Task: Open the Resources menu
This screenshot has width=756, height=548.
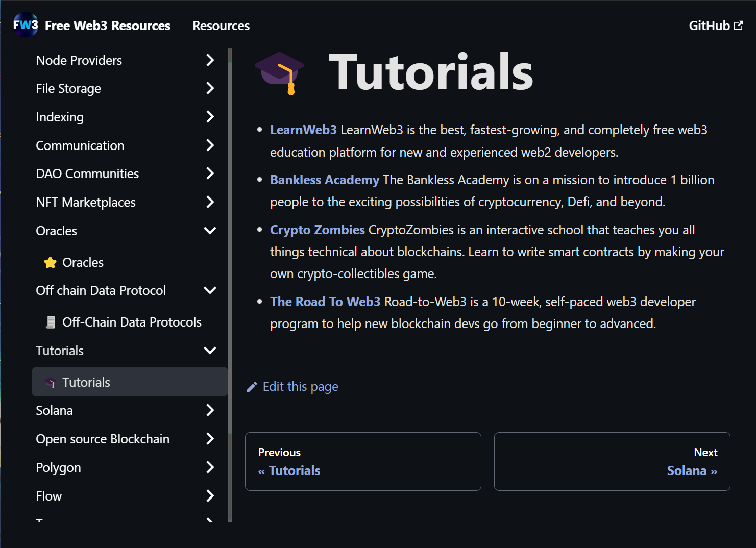Action: [221, 26]
